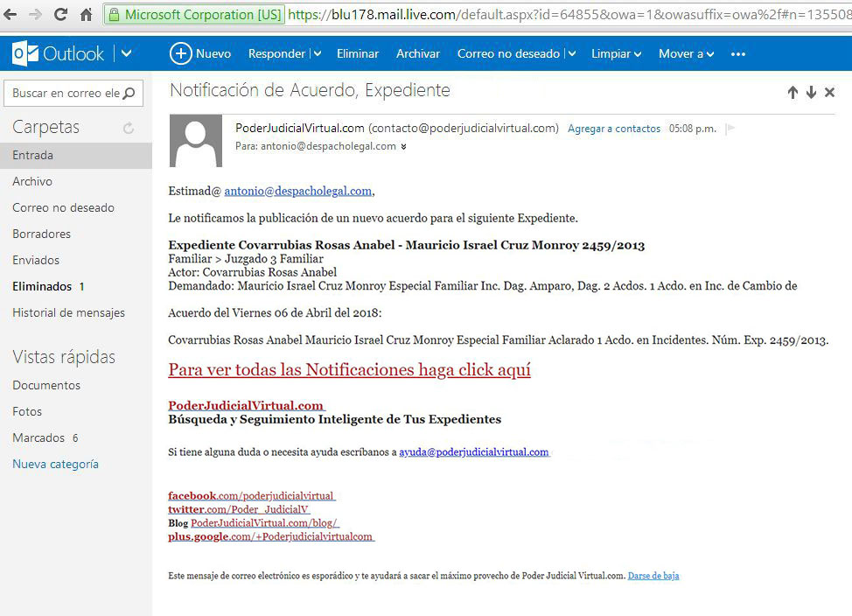
Task: Open the Entrada folder
Action: (x=76, y=156)
